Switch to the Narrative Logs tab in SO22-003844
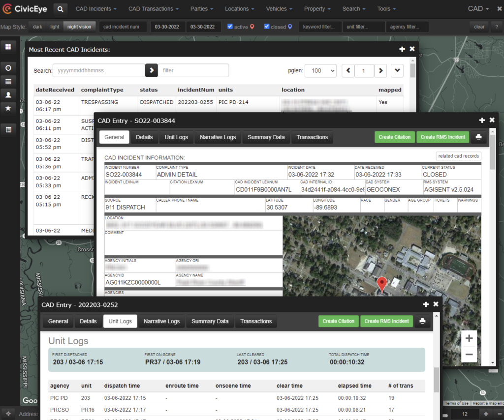504x420 pixels. tap(218, 137)
